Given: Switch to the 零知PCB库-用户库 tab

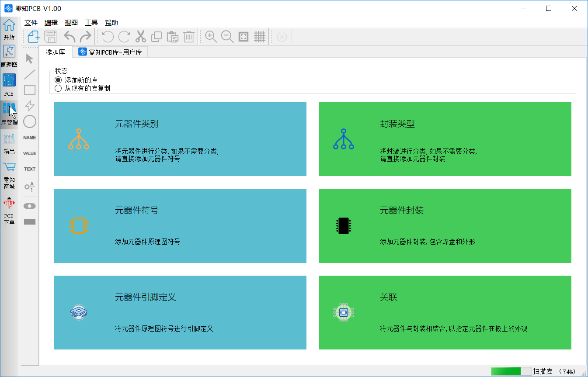Looking at the screenshot, I should coord(110,52).
